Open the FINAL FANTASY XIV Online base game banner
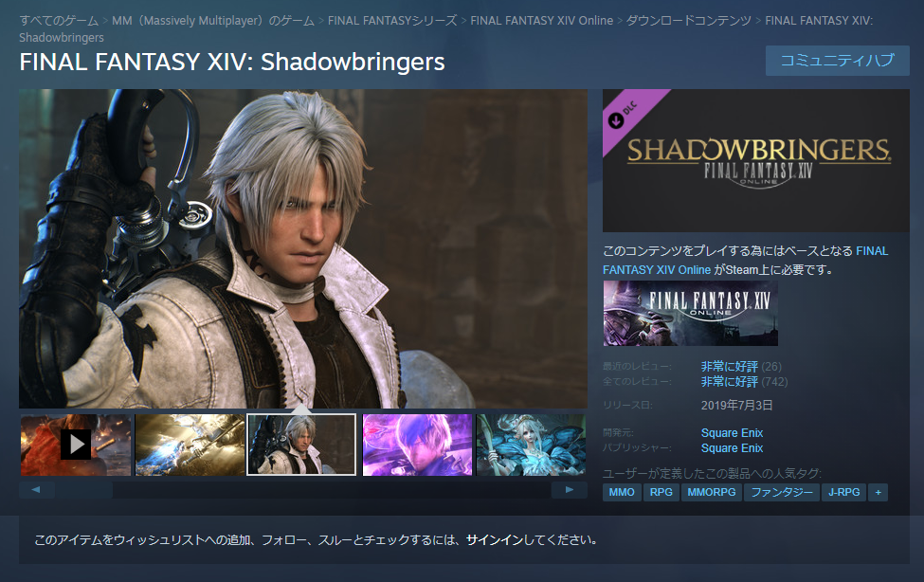924x582 pixels. tap(690, 313)
